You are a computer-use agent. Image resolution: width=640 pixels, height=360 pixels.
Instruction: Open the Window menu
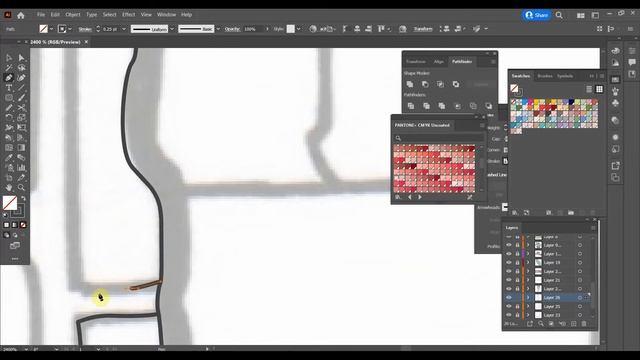(167, 14)
